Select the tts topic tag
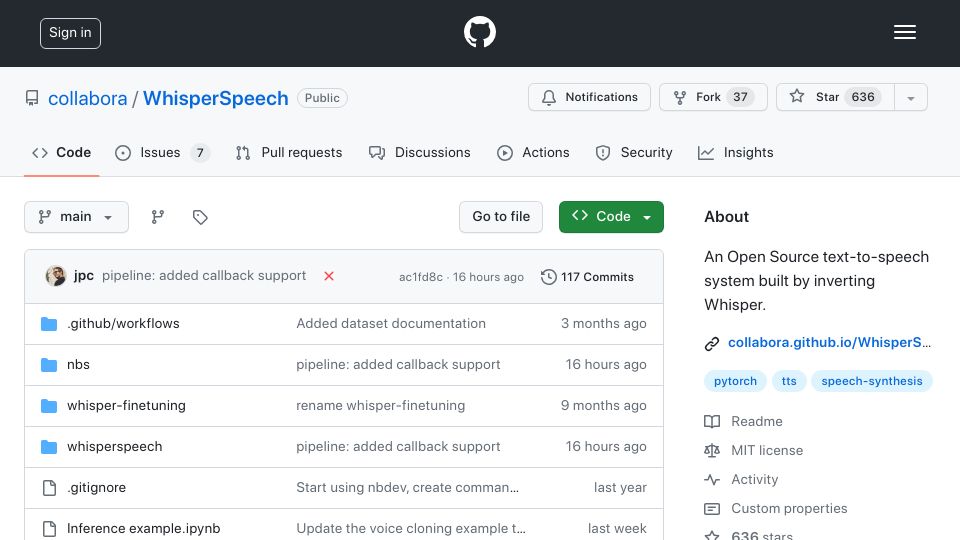This screenshot has width=960, height=540. point(789,381)
